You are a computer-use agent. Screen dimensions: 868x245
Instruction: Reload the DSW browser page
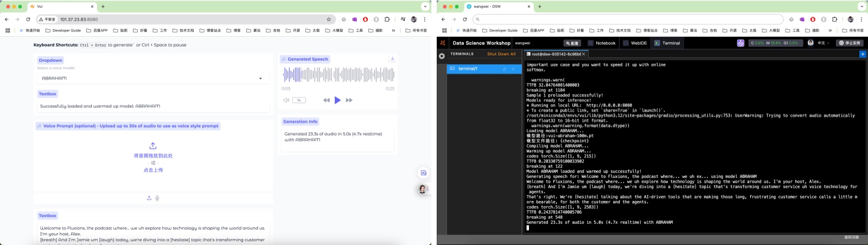[465, 19]
